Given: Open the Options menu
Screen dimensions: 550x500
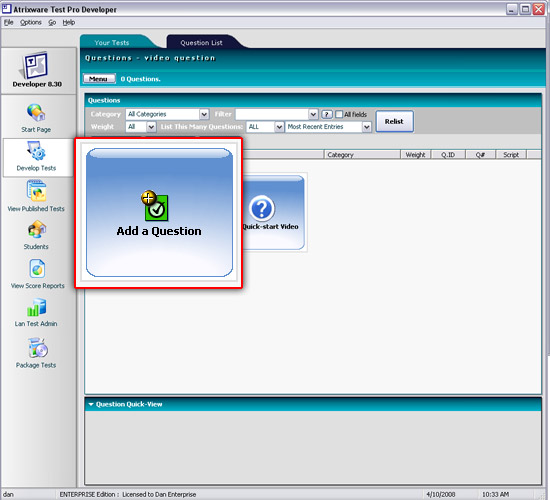Looking at the screenshot, I should (x=31, y=22).
